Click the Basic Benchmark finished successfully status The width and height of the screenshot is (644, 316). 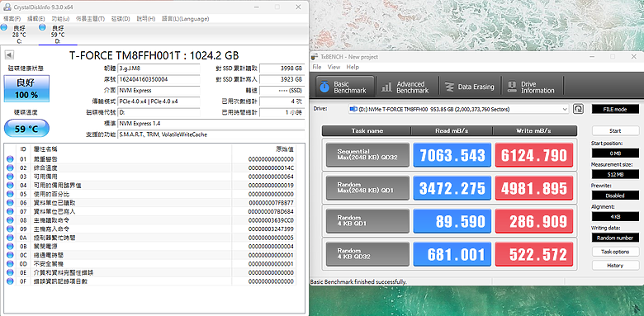(358, 282)
